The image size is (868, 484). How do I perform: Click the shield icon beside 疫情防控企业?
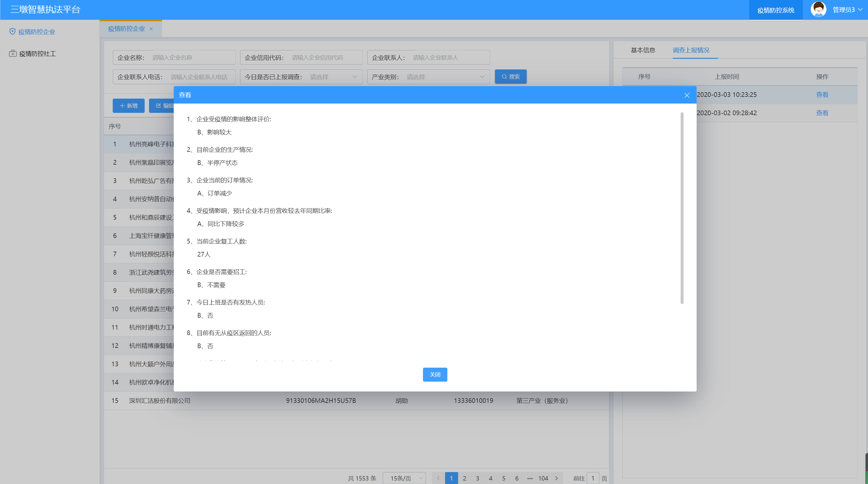[12, 31]
